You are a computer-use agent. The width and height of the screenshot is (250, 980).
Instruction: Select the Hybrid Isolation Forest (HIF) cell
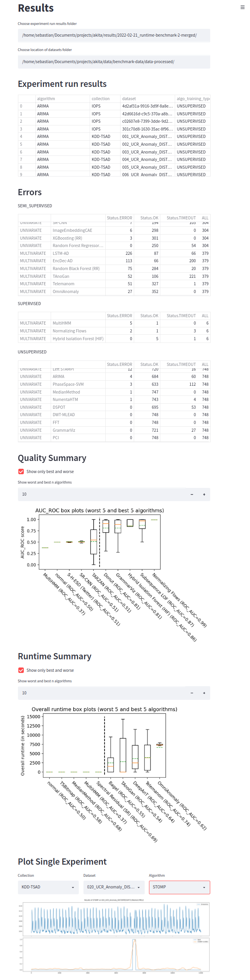[78, 339]
